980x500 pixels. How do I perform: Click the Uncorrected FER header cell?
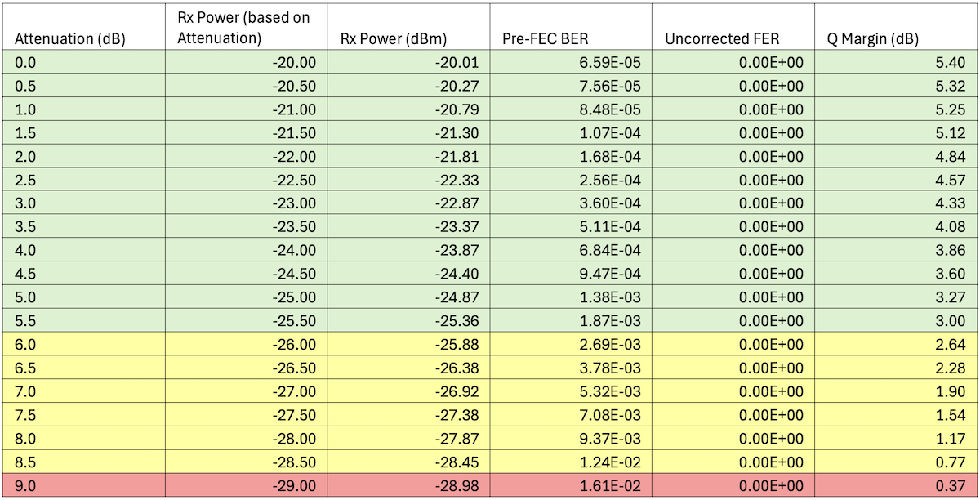point(733,27)
